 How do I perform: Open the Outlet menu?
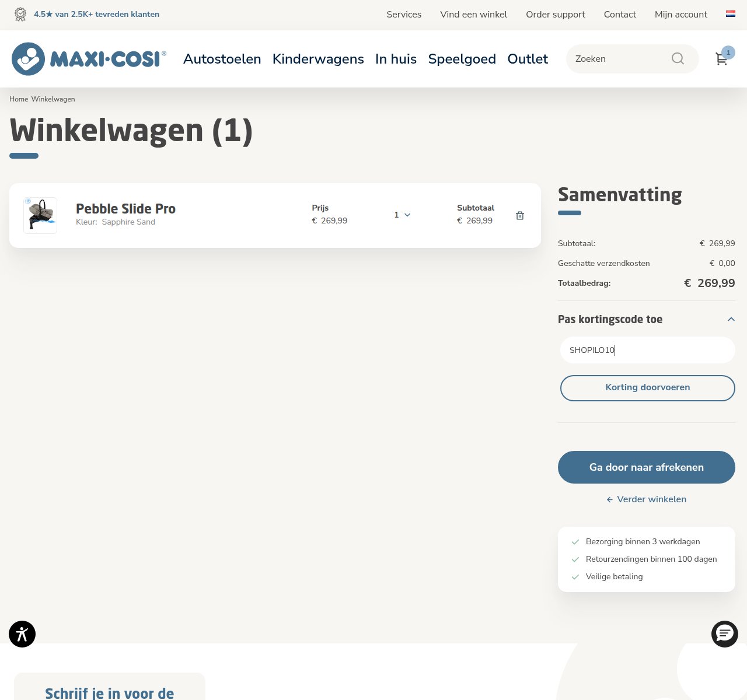(x=528, y=59)
